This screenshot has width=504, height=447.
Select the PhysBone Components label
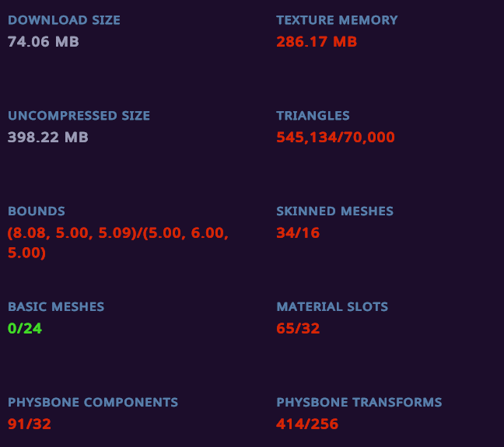pos(93,403)
